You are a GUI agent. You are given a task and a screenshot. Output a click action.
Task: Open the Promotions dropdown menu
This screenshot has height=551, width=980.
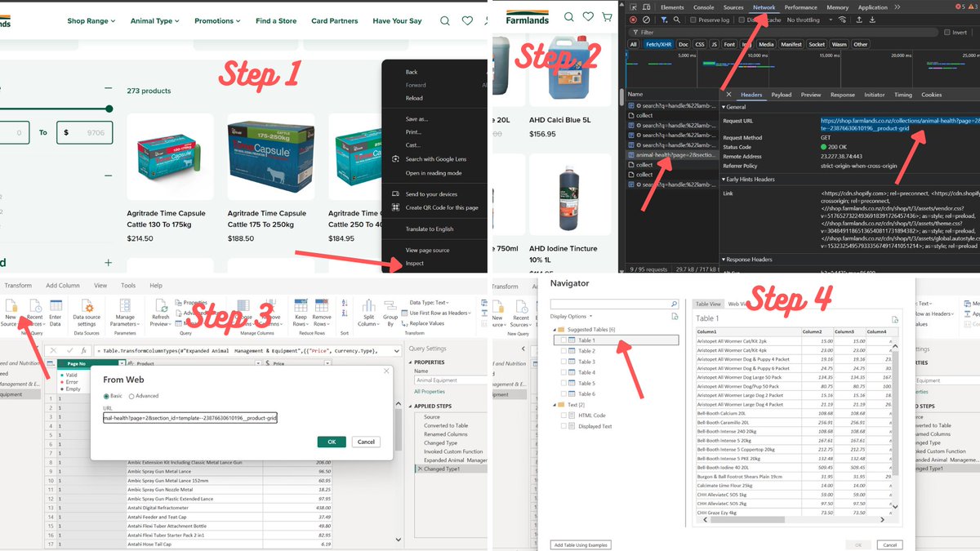coord(217,21)
